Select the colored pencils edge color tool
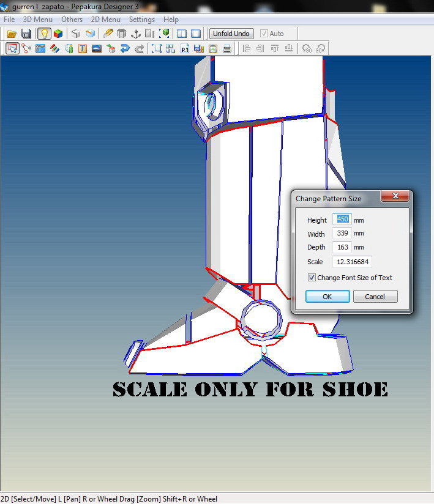The height and width of the screenshot is (504, 434). pos(54,48)
